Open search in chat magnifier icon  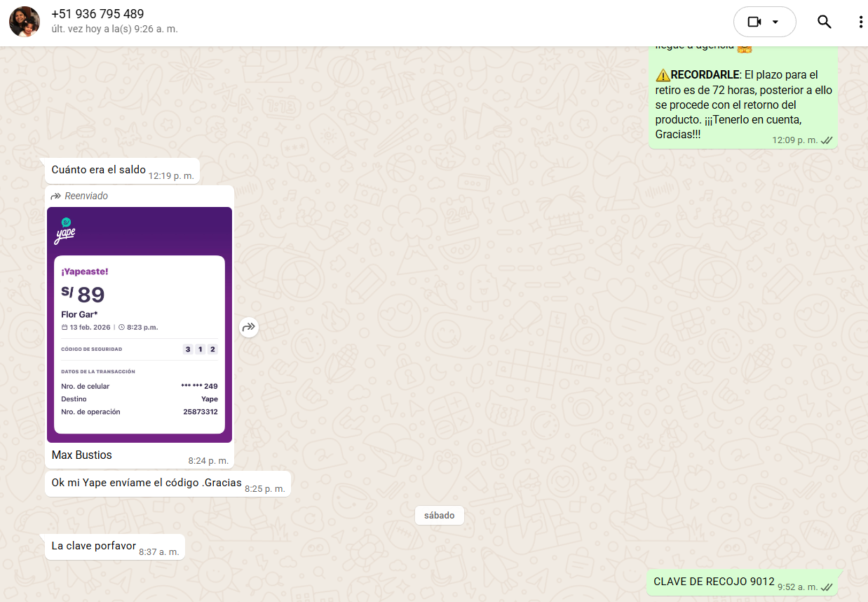coord(825,22)
